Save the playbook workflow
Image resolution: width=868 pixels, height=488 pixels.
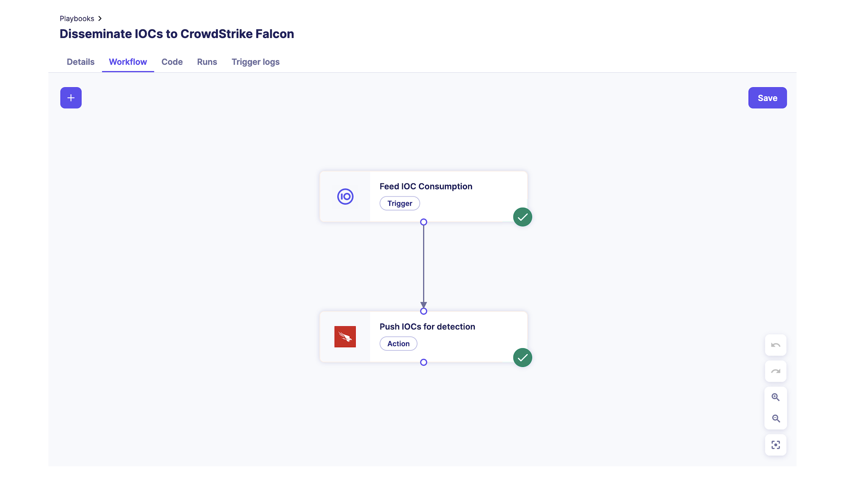tap(767, 98)
